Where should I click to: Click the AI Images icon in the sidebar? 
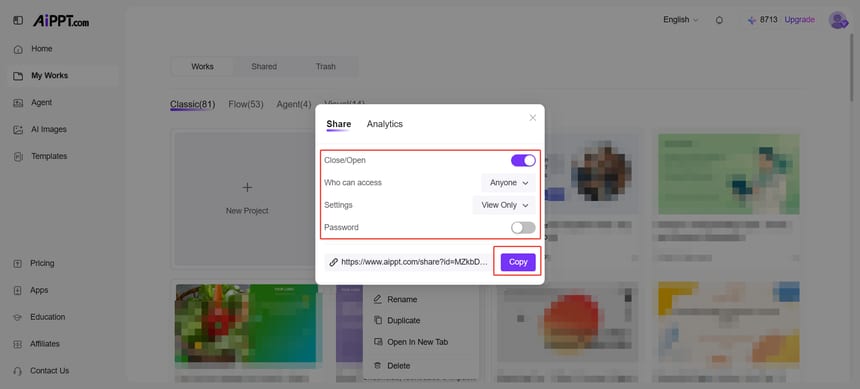[x=18, y=130]
